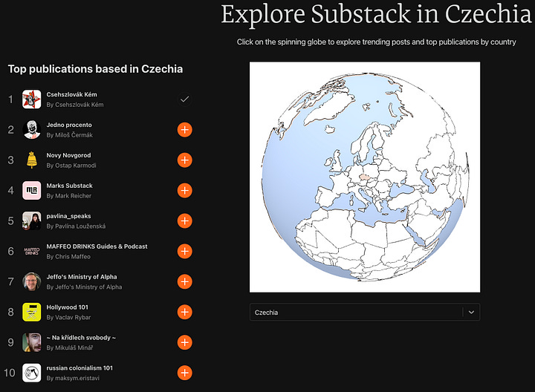Viewport: 535px width, 392px height.
Task: Add Na křídlech svobody plus button
Action: tap(184, 342)
